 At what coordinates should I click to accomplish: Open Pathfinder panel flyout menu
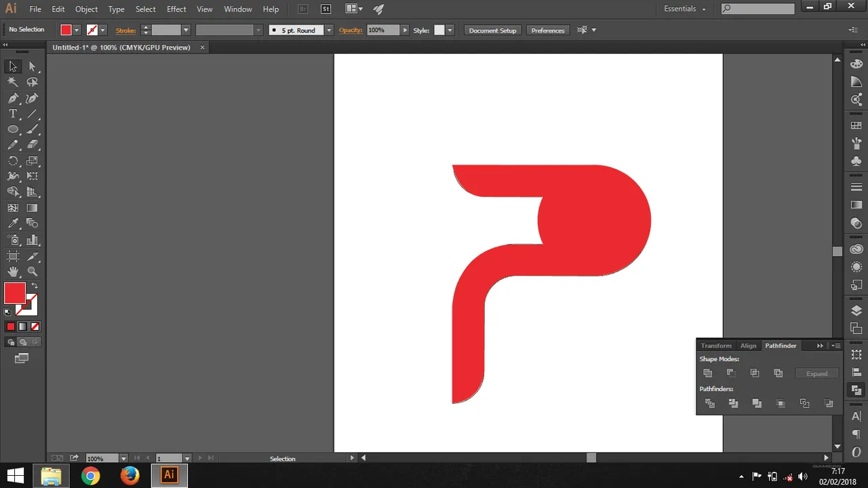click(x=836, y=345)
